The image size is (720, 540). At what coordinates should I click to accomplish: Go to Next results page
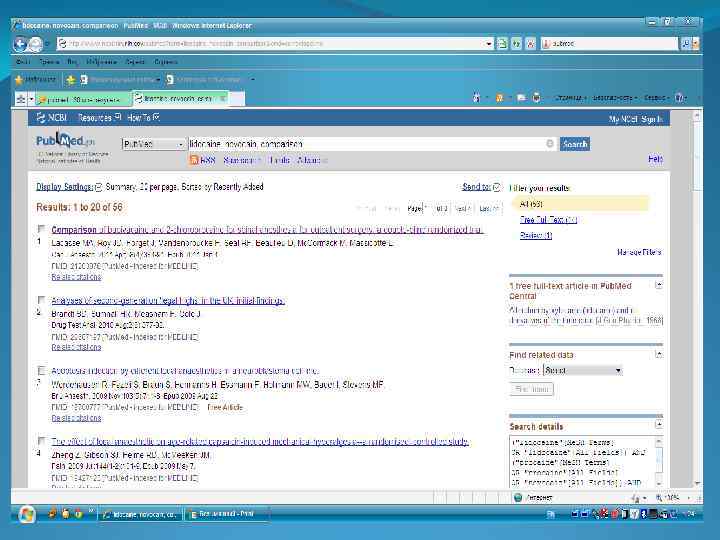tap(462, 208)
